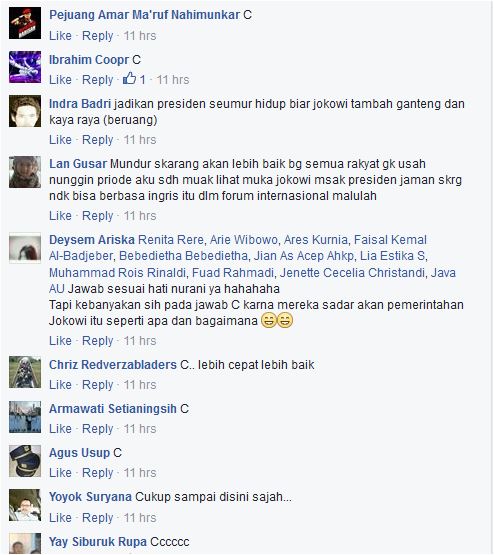Open Pejuang Amar Ma'ruf Nahimunkar's profile picture
The height and width of the screenshot is (555, 494).
[x=25, y=23]
